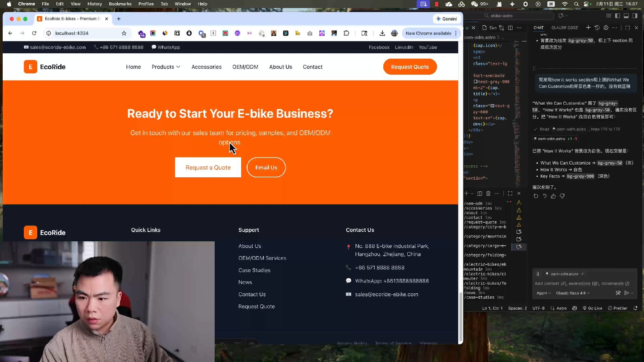Screen dimensions: 644x362
Task: Click Prettier status bar item
Action: point(618,308)
